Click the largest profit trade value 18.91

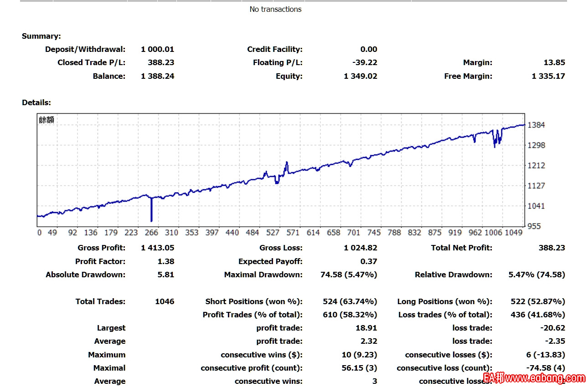366,328
